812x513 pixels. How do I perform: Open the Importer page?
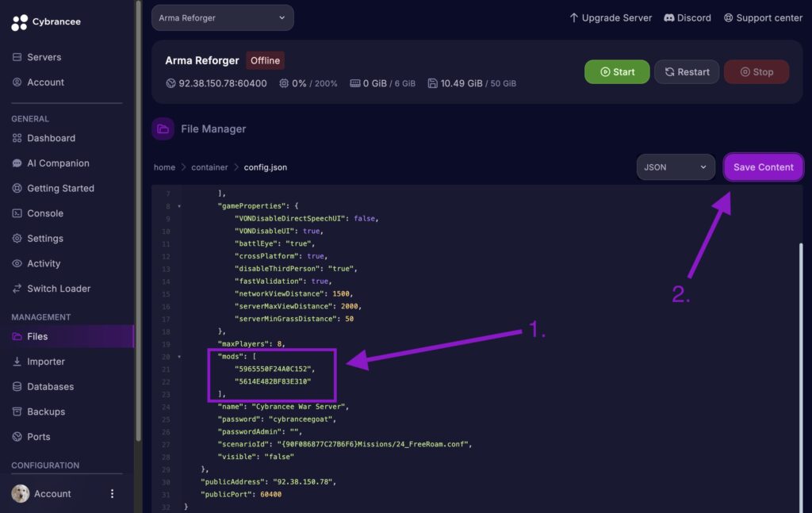(46, 362)
